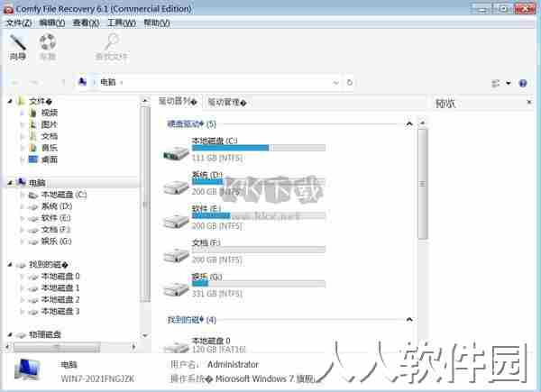Click the recover (lifebuoy) toolbar icon

48,47
